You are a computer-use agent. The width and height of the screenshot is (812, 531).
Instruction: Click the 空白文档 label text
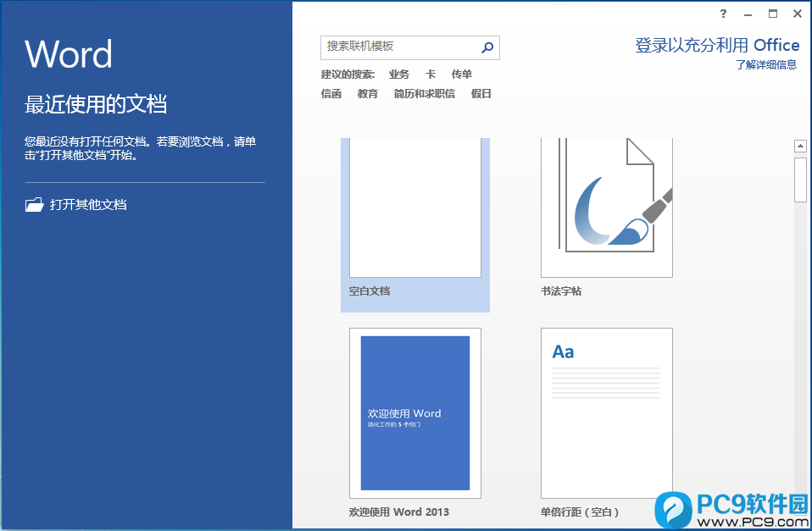(x=370, y=291)
